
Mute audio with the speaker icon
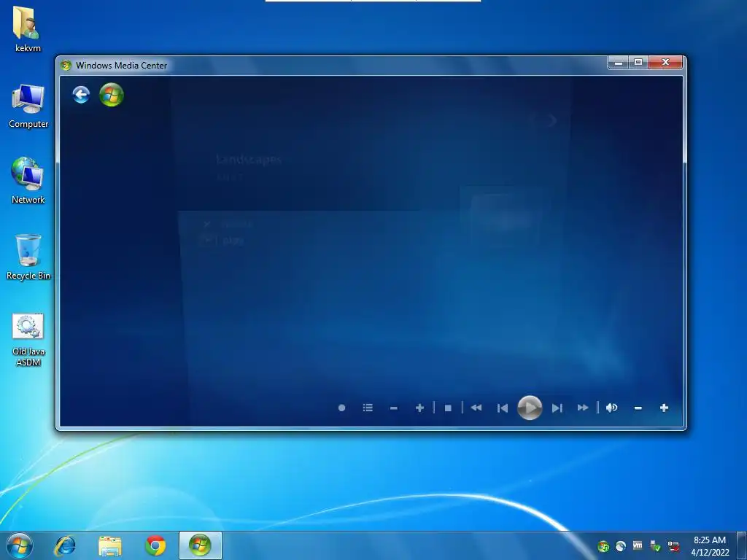[x=612, y=408]
